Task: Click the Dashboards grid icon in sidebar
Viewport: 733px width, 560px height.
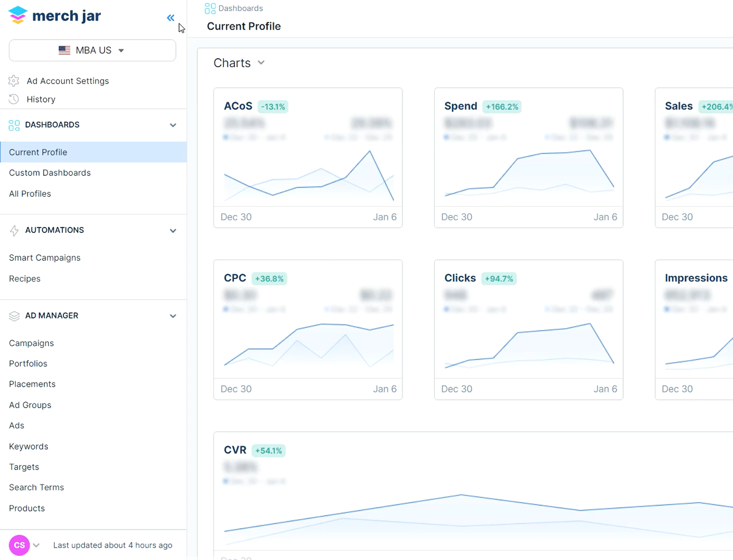Action: [x=14, y=125]
